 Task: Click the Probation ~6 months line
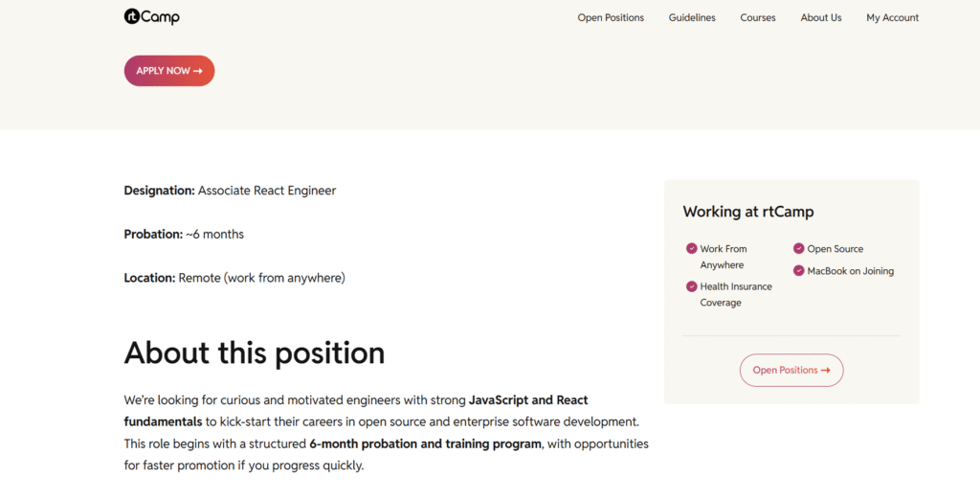tap(184, 234)
